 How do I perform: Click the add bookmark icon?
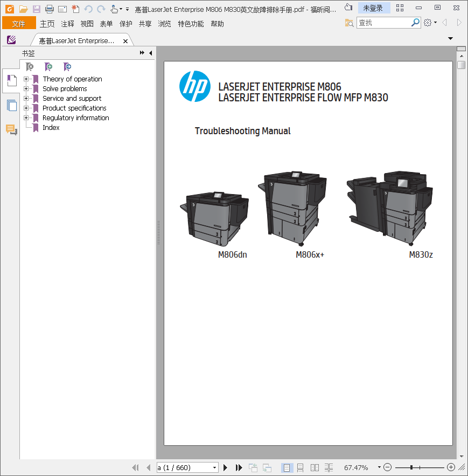(x=48, y=66)
